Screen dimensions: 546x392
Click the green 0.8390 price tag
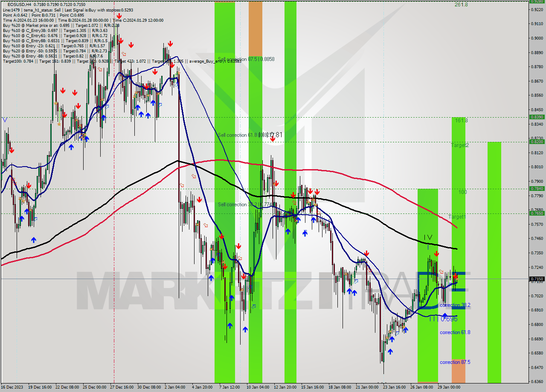point(536,117)
